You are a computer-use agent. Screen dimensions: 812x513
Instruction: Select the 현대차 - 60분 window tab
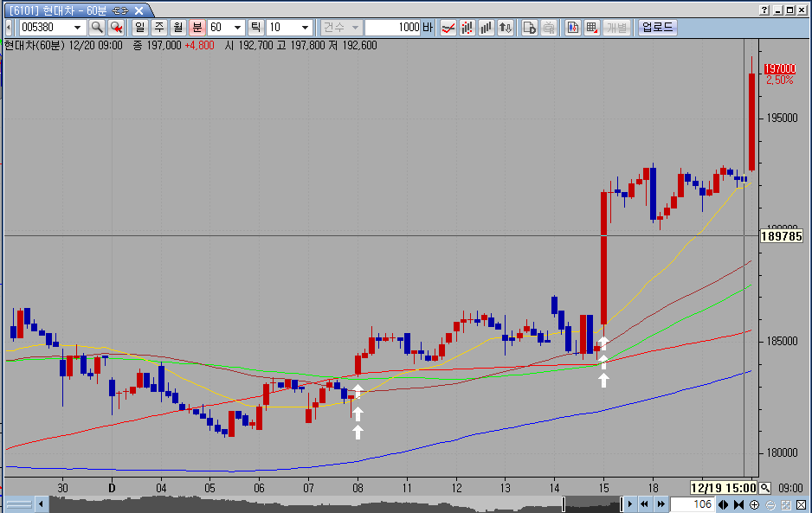pos(69,10)
